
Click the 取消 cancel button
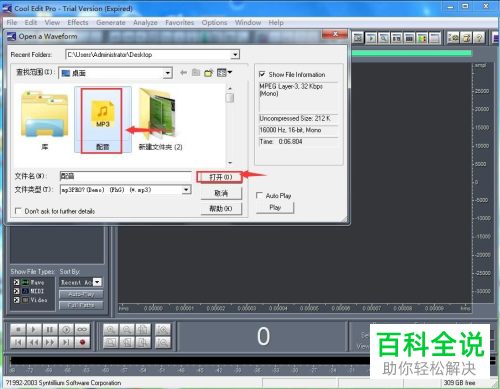[221, 193]
